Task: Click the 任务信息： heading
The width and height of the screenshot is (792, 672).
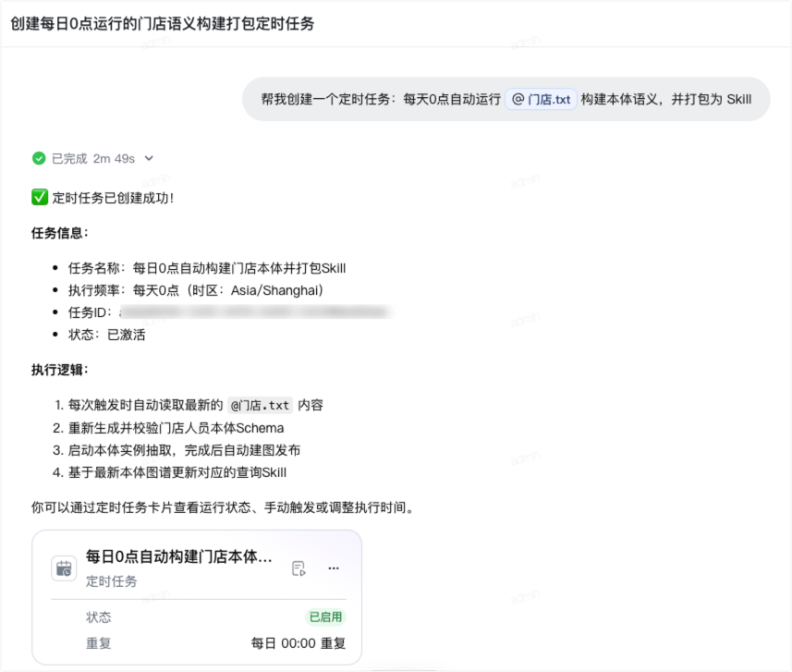Action: pyautogui.click(x=59, y=233)
